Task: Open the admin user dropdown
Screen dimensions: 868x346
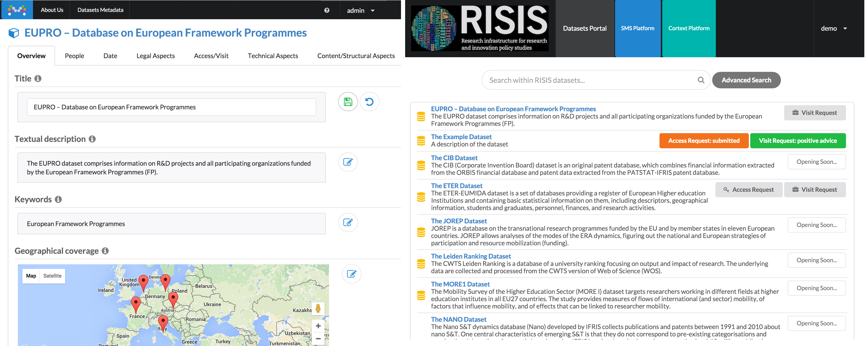Action: pos(360,11)
